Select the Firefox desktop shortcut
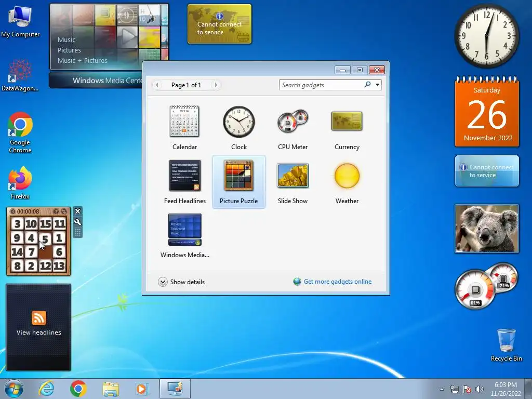 (20, 183)
